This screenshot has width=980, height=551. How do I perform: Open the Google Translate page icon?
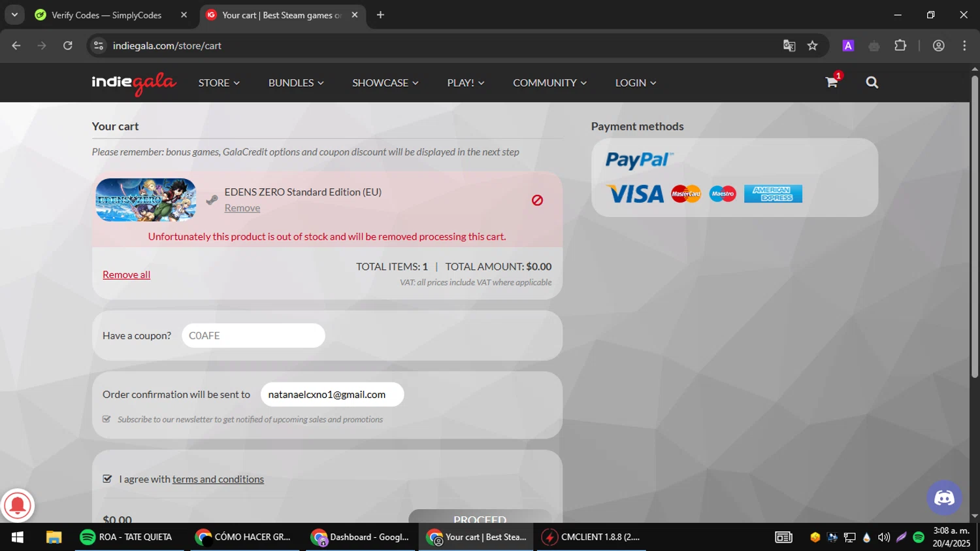coord(789,46)
